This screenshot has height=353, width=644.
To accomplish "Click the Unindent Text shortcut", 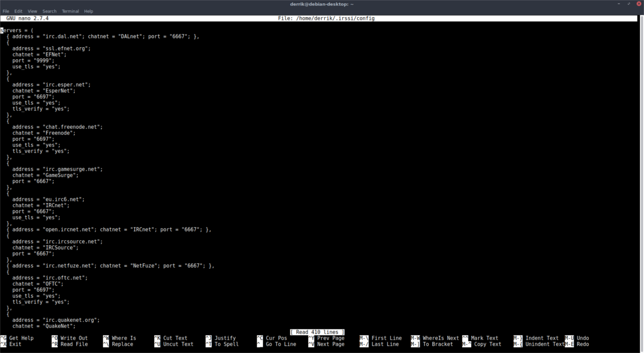I will [539, 344].
